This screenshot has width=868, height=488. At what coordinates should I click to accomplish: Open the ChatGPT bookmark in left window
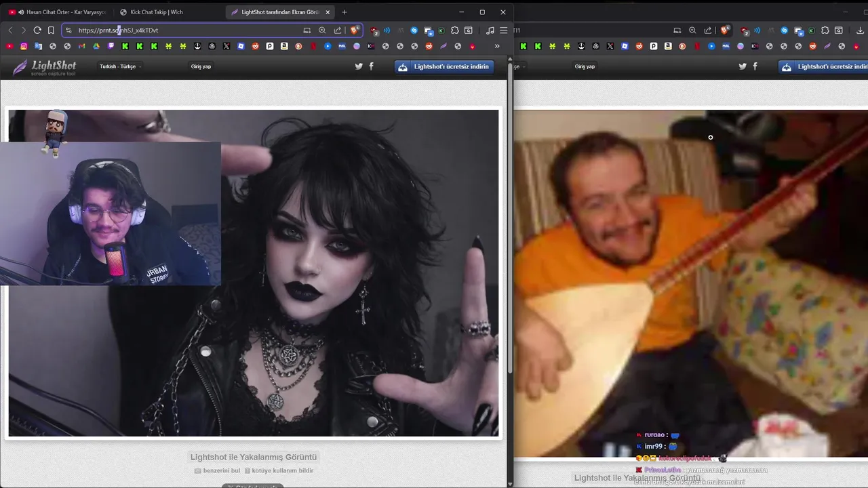tap(212, 46)
